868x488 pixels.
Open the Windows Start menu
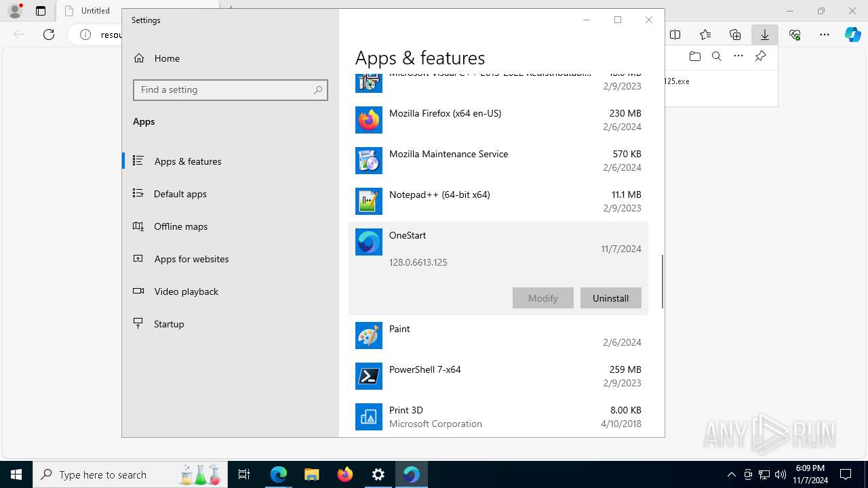pyautogui.click(x=16, y=474)
